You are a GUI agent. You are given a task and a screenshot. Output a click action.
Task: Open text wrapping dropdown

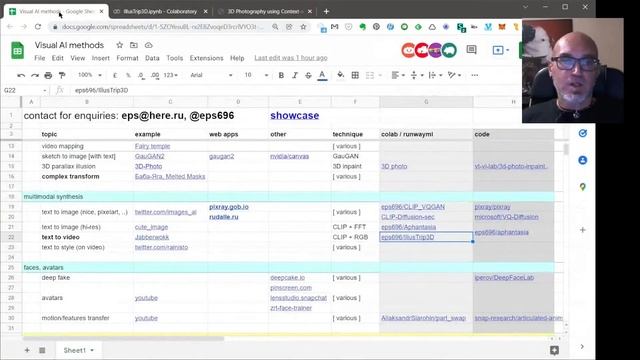pyautogui.click(x=435, y=75)
